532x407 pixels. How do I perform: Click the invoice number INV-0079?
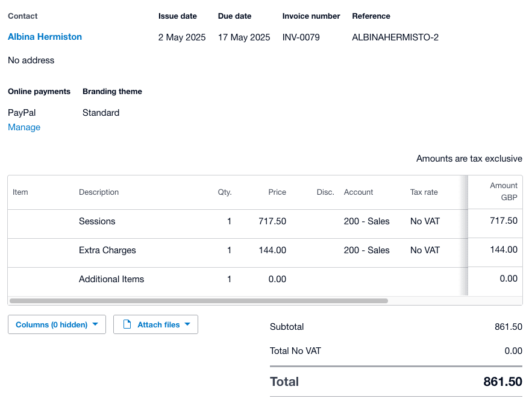300,37
